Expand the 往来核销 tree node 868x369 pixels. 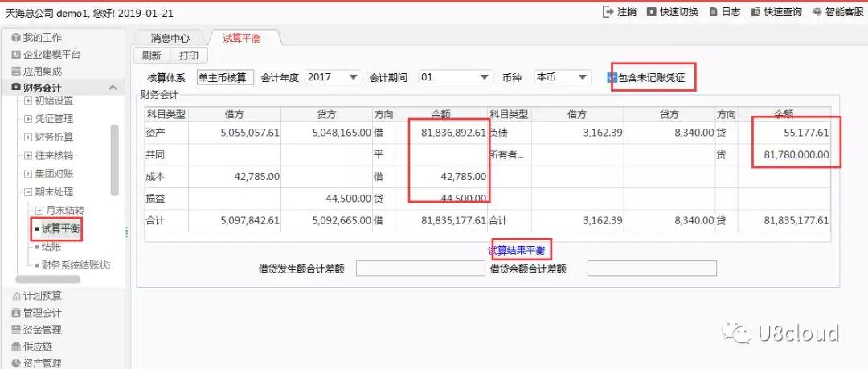28,155
